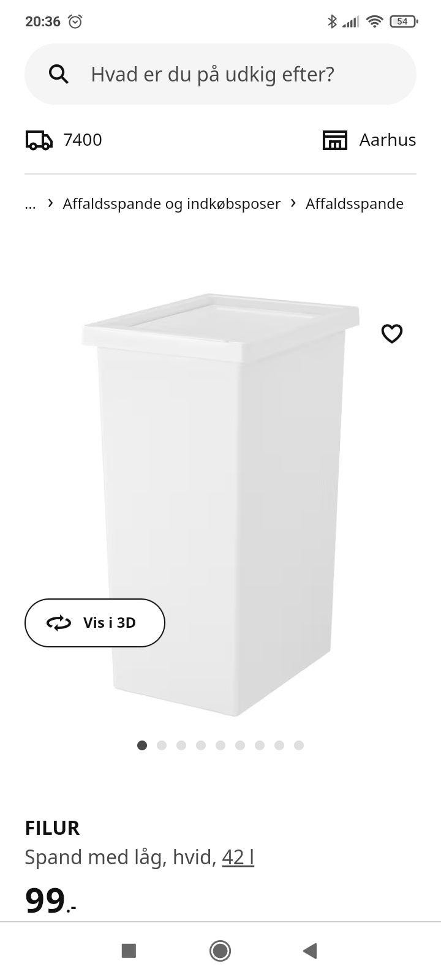Select the Aarhus store
441x980 pixels.
tap(388, 140)
